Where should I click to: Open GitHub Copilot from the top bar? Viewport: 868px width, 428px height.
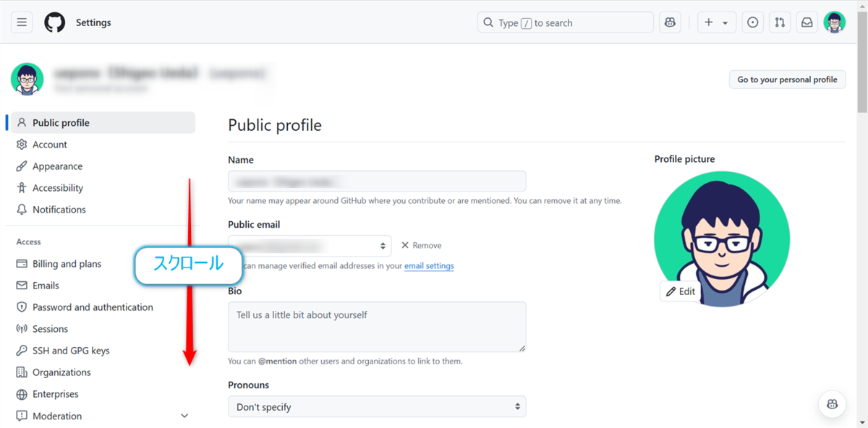click(669, 22)
